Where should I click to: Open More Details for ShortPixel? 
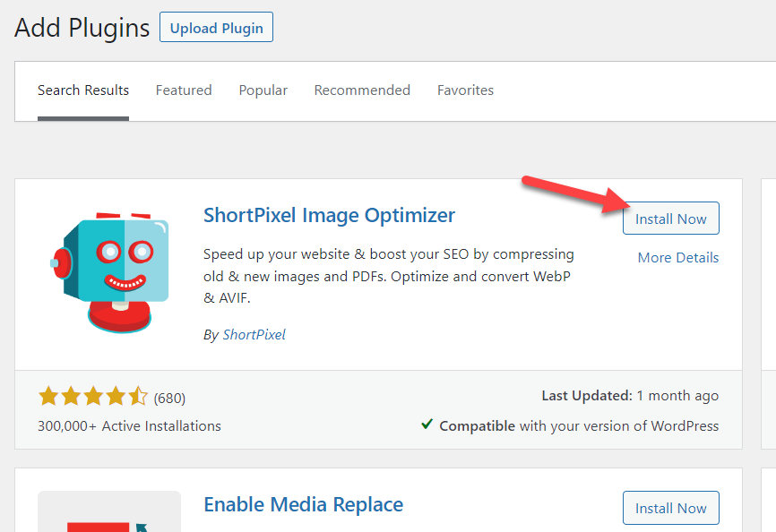click(x=678, y=258)
